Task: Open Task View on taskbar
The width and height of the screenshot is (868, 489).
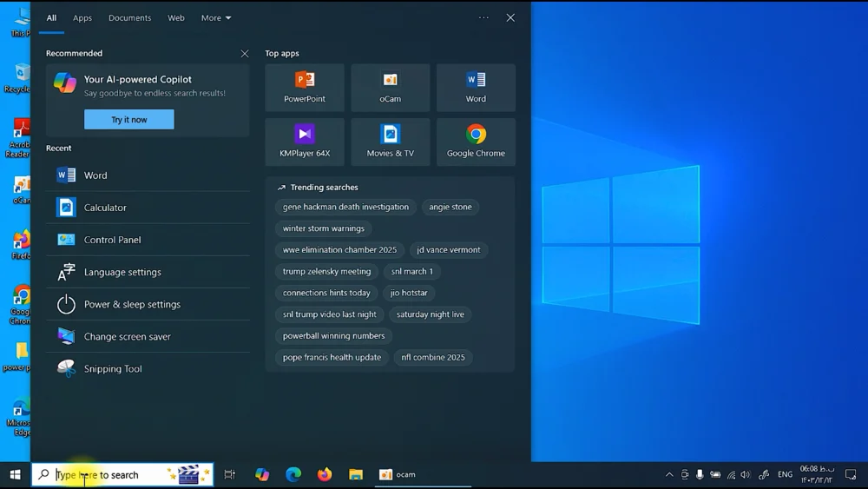Action: coord(230,474)
